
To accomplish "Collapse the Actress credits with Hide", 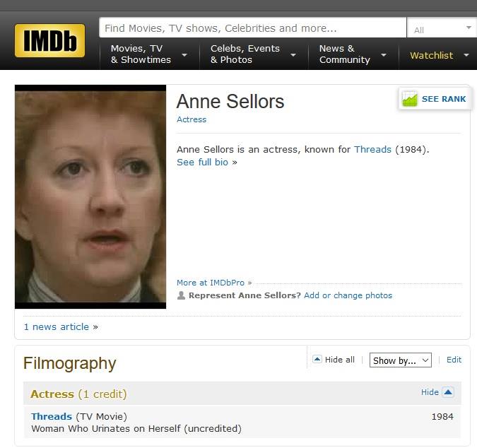I will 430,392.
